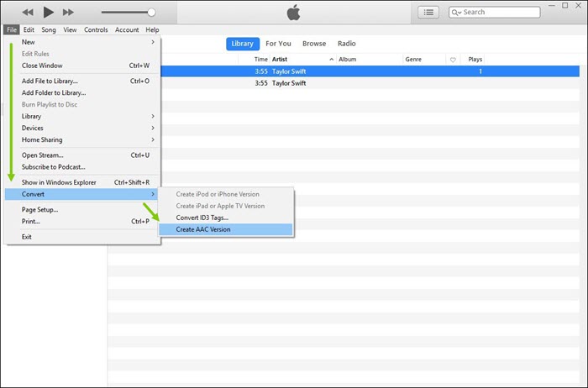Expand the Convert submenu

pyautogui.click(x=82, y=194)
